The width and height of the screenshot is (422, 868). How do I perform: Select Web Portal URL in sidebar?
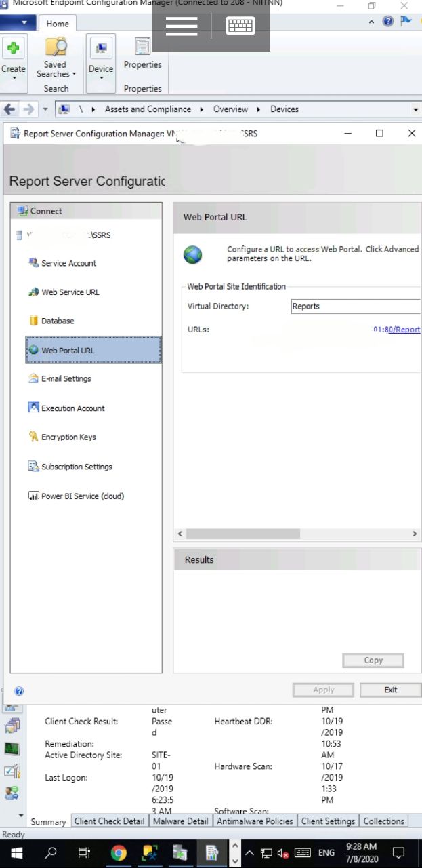93,350
